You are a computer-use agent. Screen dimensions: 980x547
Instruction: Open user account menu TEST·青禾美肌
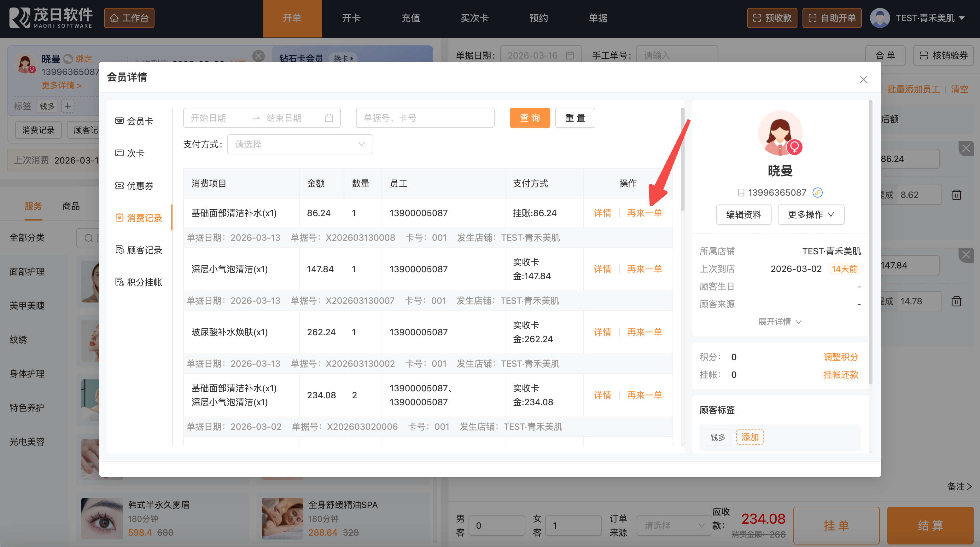pos(925,18)
